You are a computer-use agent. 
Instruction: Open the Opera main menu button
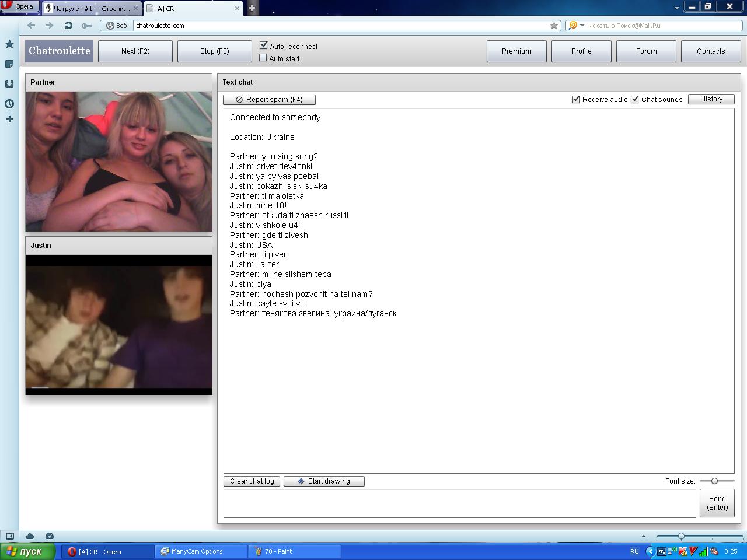(x=20, y=6)
